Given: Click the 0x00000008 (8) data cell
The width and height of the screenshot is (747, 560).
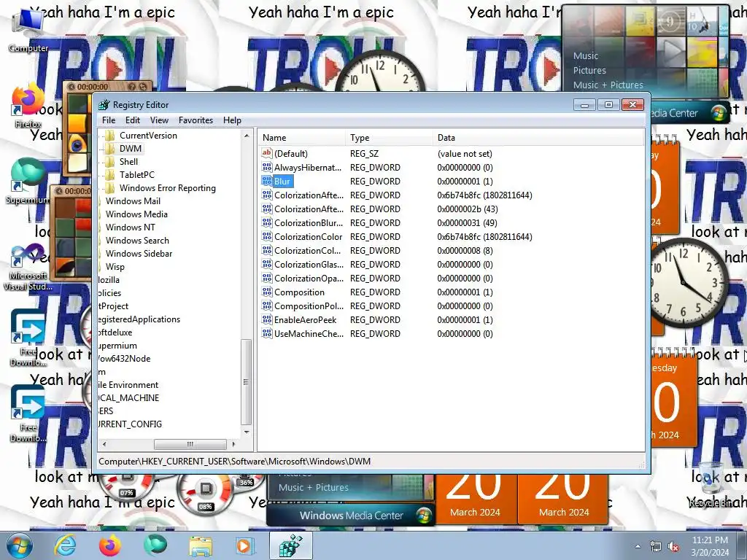Looking at the screenshot, I should click(465, 251).
